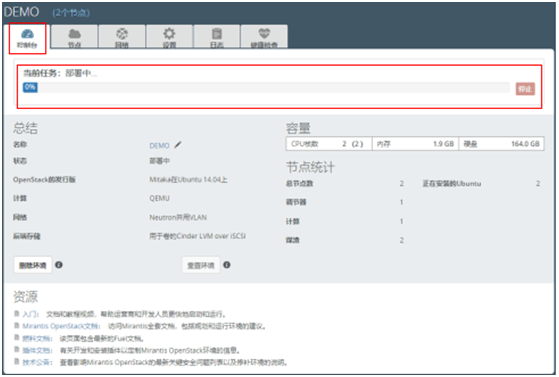This screenshot has width=559, height=377.
Task: Click the 'Neutron with VLAN' network value
Action: [178, 217]
